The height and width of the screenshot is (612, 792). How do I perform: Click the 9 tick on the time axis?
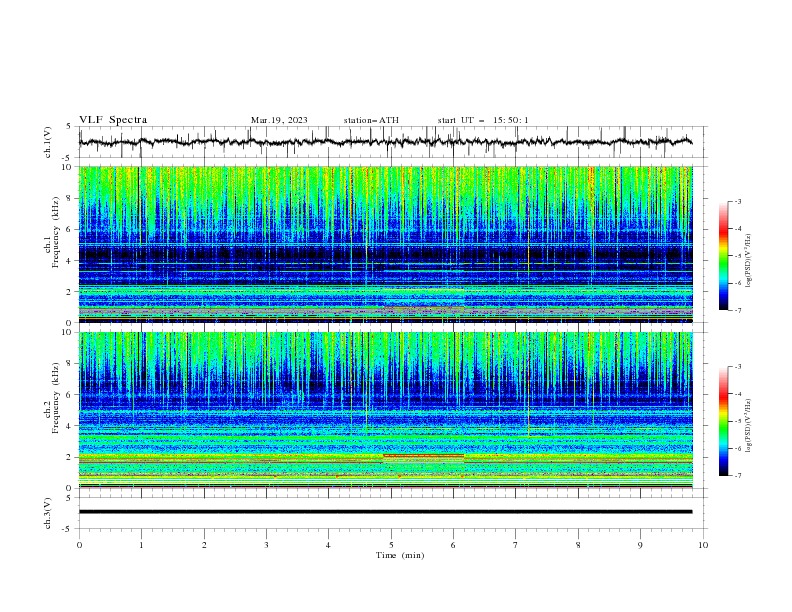[640, 545]
